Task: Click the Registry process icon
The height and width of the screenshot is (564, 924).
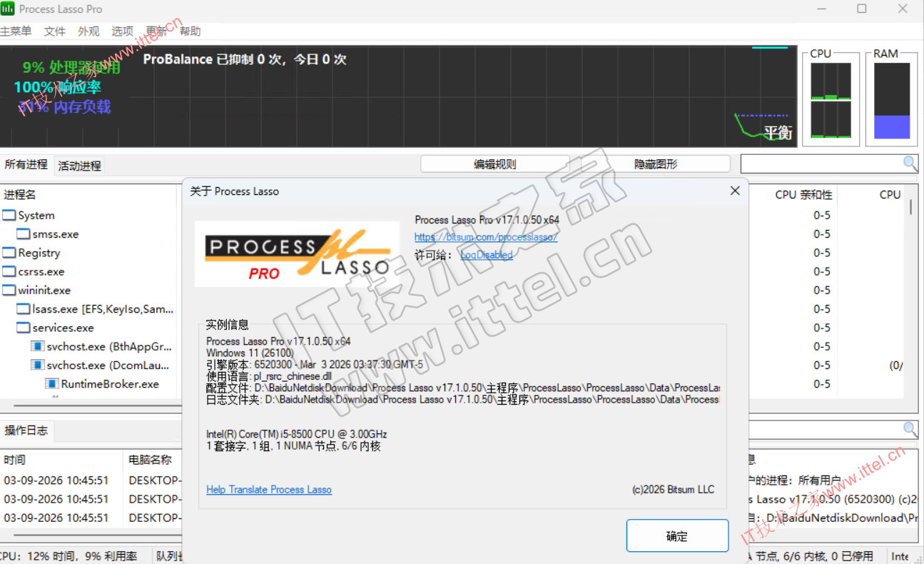Action: click(x=9, y=253)
